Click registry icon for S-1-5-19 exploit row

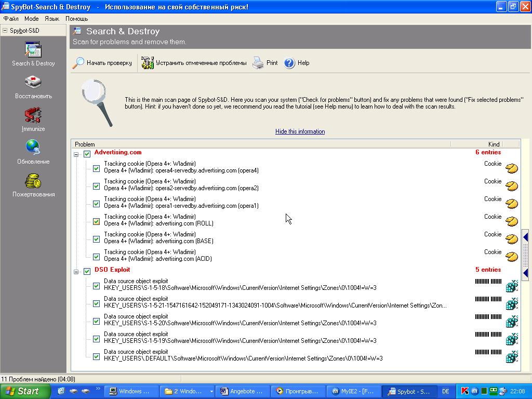point(512,339)
